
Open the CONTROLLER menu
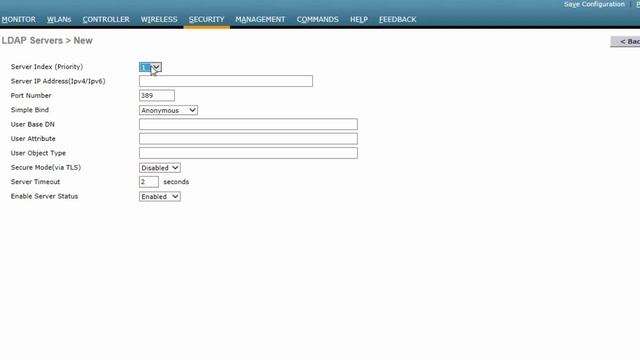point(106,19)
